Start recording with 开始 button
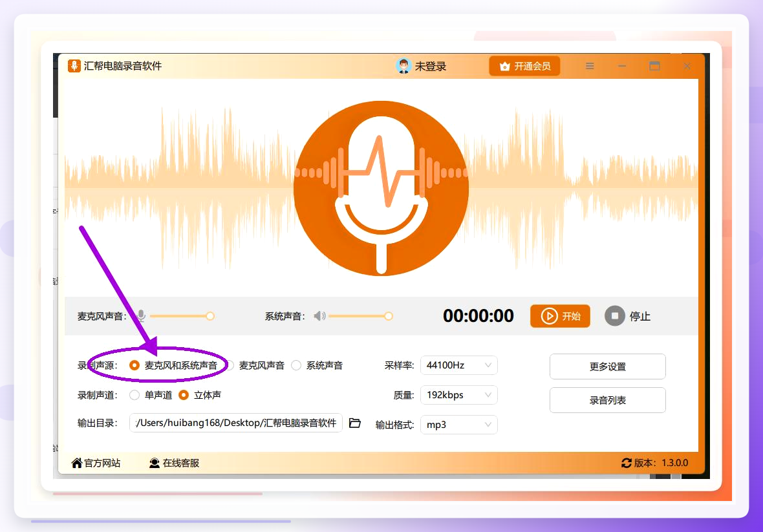Viewport: 763px width, 532px height. [x=560, y=316]
